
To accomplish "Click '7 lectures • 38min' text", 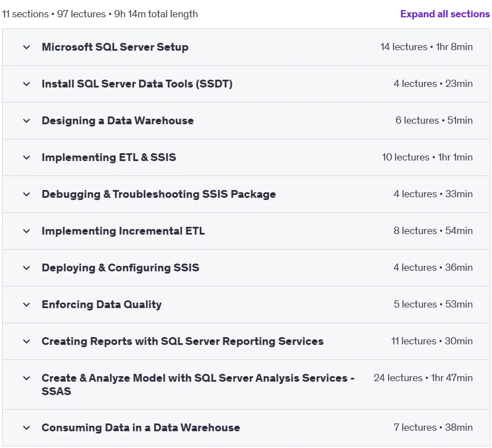I will point(433,427).
